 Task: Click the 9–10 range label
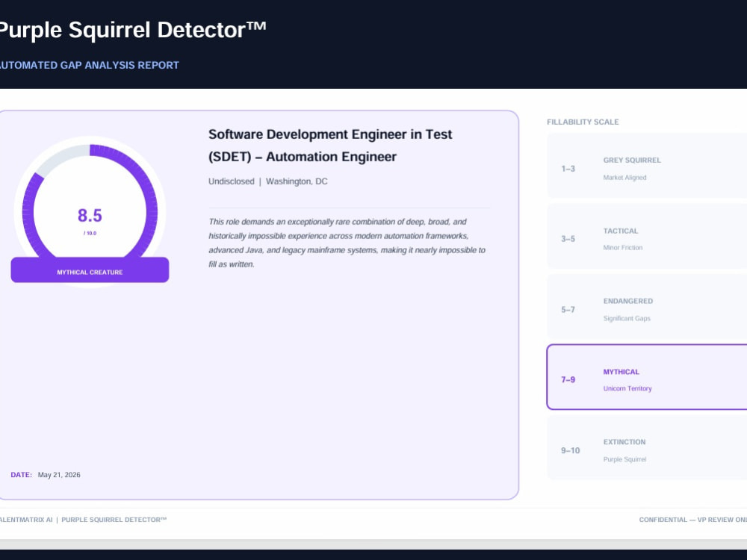pos(570,450)
